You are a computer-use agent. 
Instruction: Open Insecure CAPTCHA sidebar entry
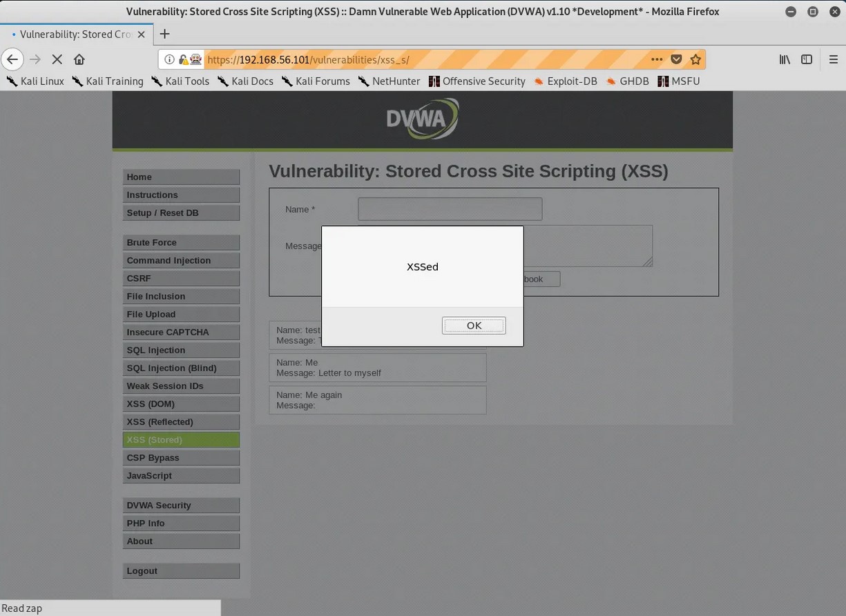(181, 332)
